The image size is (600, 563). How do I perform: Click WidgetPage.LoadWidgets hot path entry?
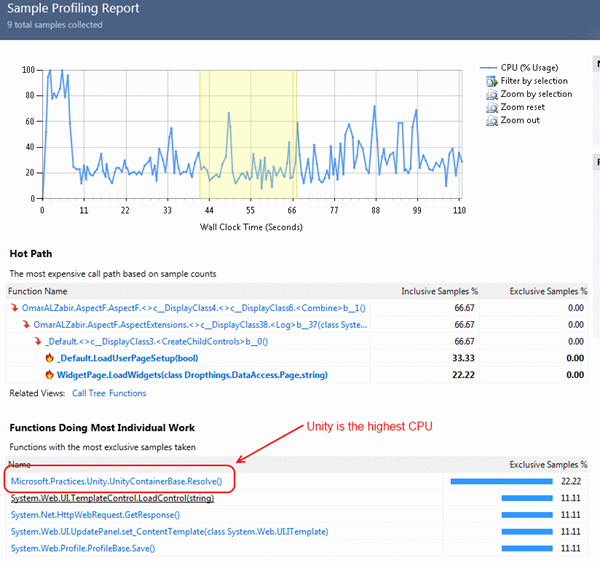[x=192, y=375]
